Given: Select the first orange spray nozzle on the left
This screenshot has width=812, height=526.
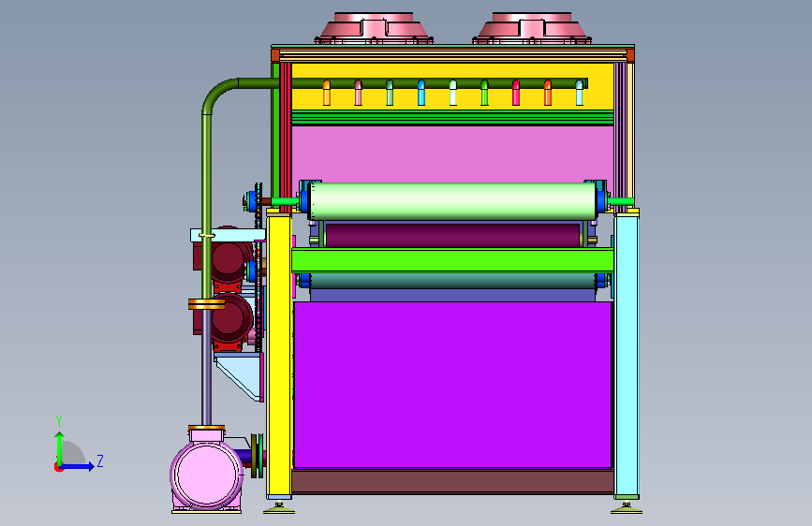Looking at the screenshot, I should click(x=327, y=93).
